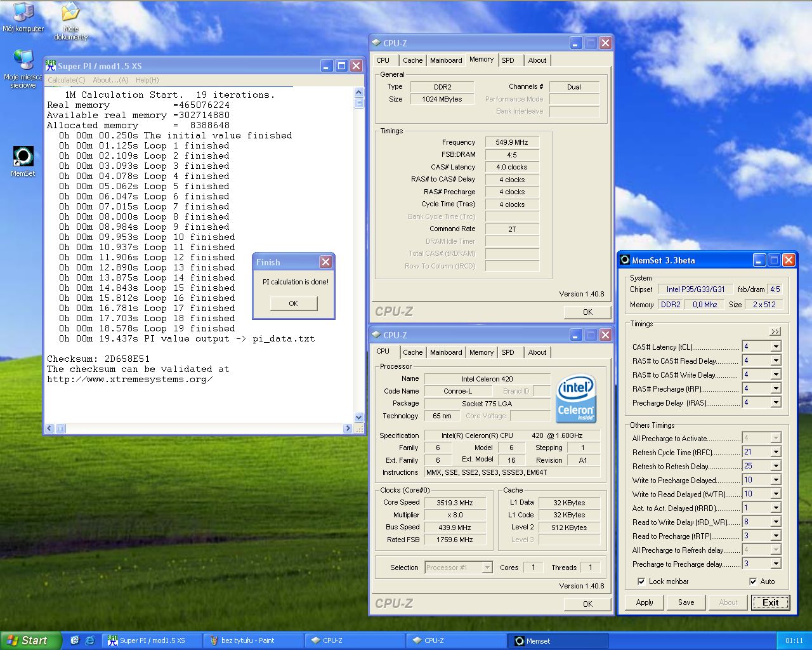Click the Checksum: 2D658E51 text line

(x=98, y=359)
